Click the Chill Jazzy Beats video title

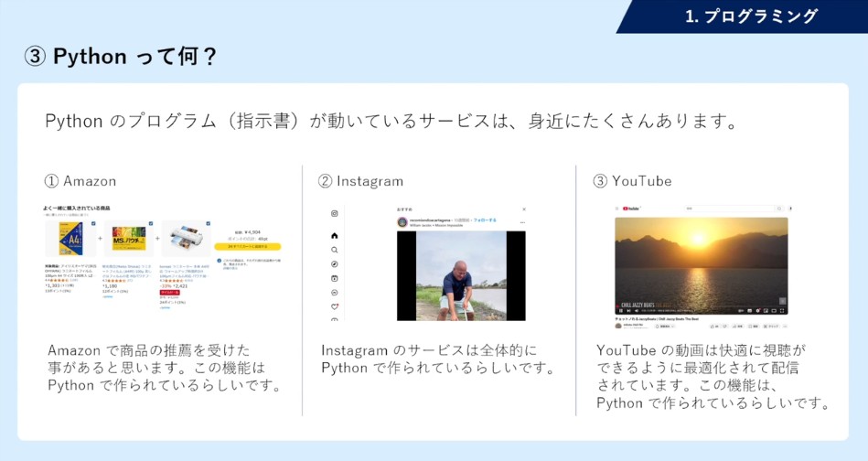[657, 319]
